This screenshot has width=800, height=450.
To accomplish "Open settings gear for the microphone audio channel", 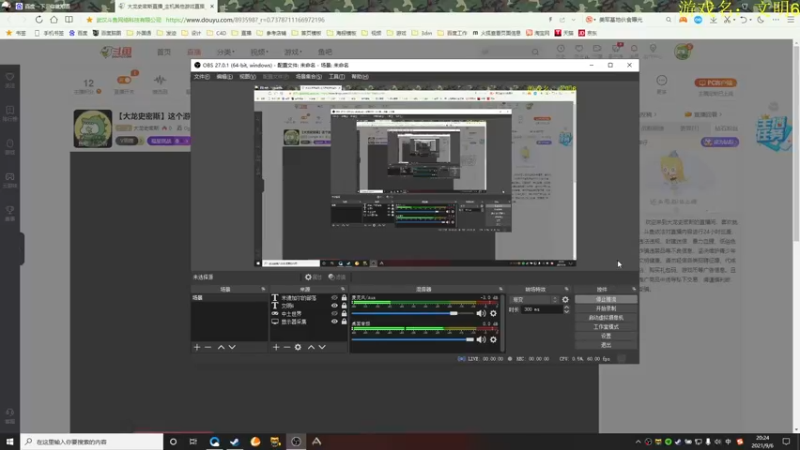I will (493, 313).
